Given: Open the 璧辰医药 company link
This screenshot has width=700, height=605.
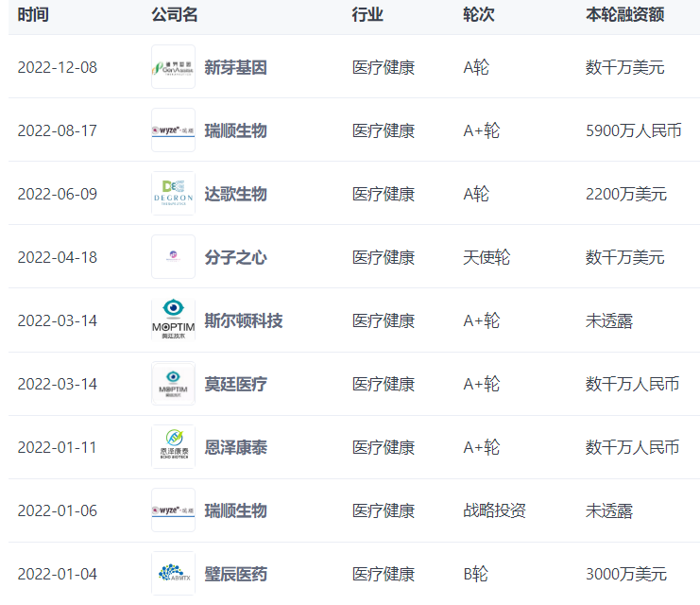Looking at the screenshot, I should click(235, 574).
